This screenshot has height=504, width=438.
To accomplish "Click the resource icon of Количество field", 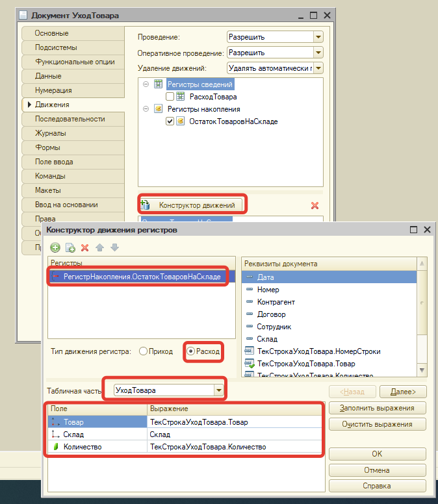I will [56, 446].
